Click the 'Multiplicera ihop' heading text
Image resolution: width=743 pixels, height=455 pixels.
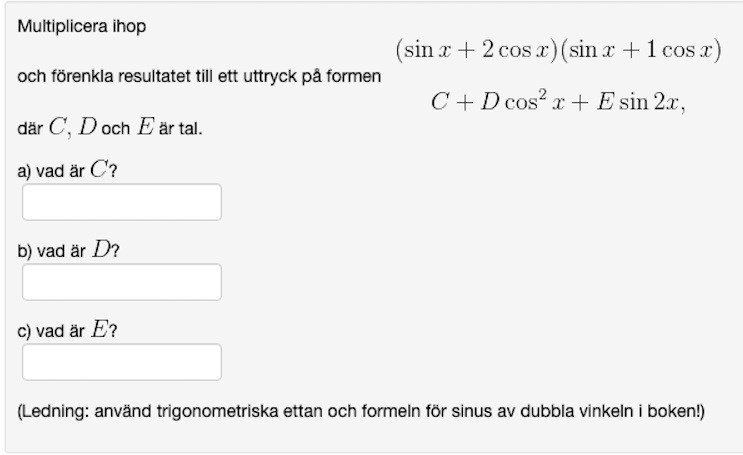[81, 27]
